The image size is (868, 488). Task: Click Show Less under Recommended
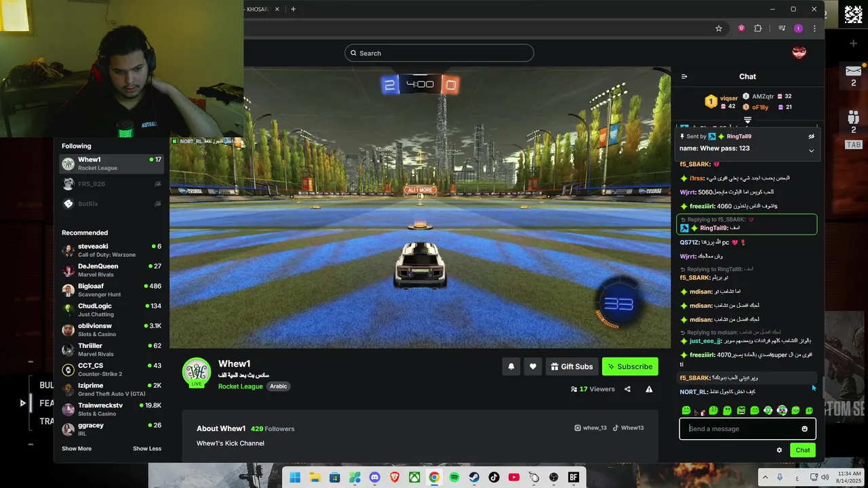click(147, 449)
